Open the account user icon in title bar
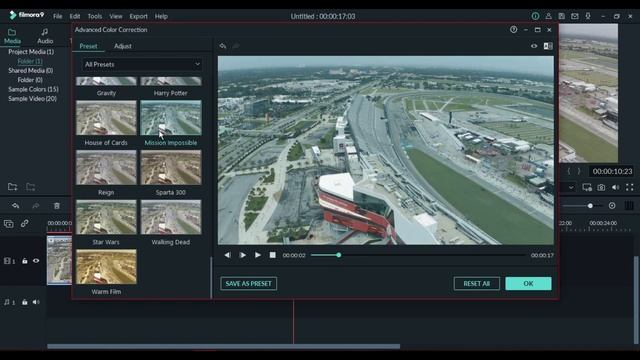The height and width of the screenshot is (360, 640). 549,16
